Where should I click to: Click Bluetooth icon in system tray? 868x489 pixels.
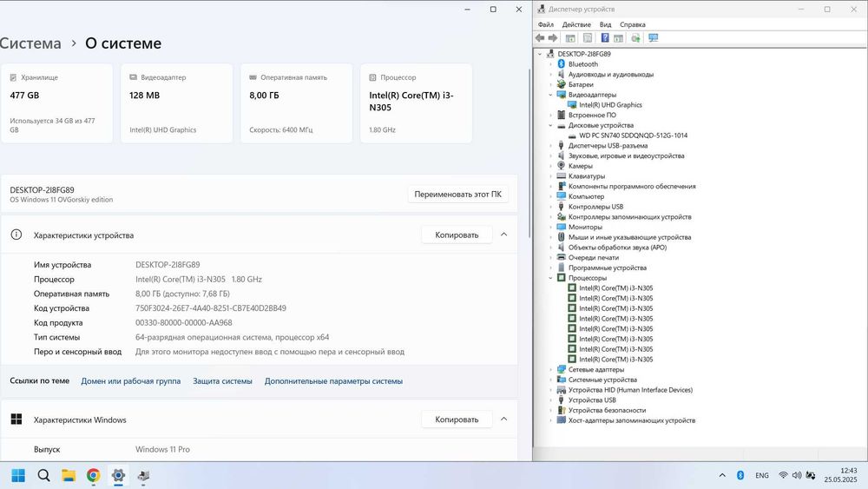point(740,475)
